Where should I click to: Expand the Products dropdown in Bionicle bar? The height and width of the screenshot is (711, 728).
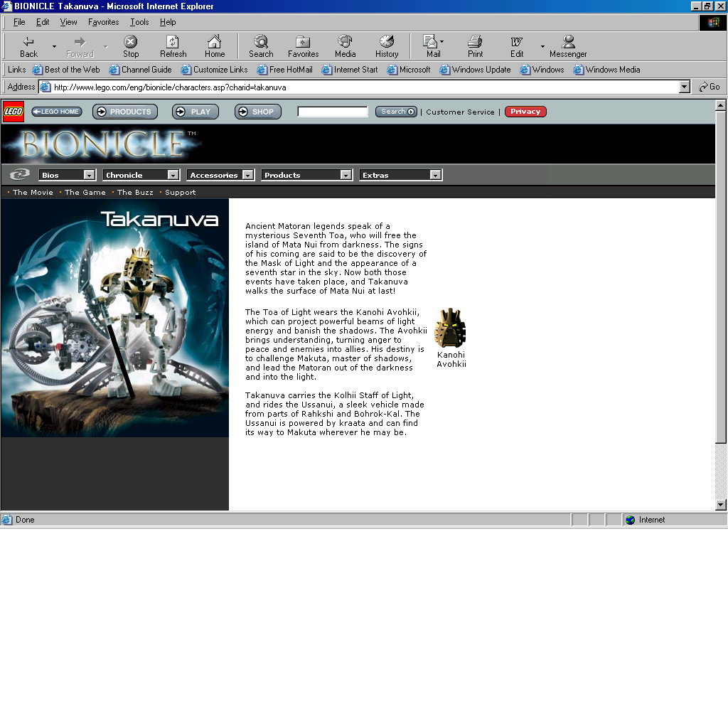coord(346,175)
